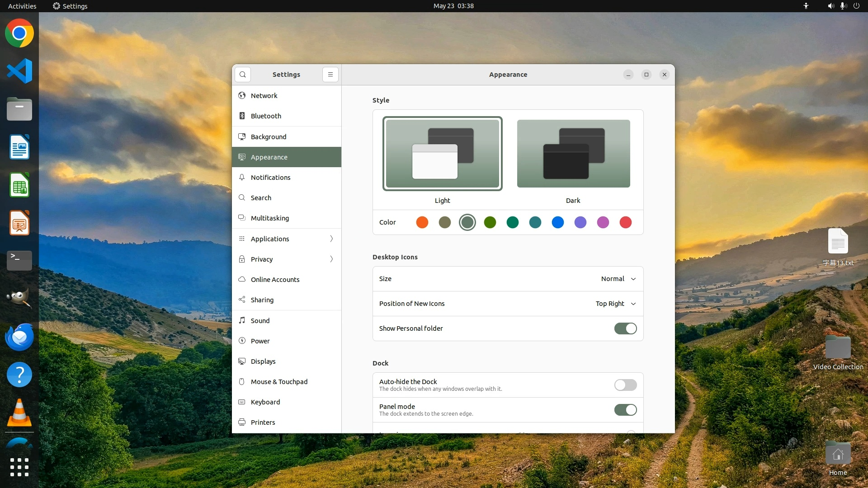Image resolution: width=868 pixels, height=488 pixels.
Task: Click the Printers icon in sidebar
Action: click(242, 422)
